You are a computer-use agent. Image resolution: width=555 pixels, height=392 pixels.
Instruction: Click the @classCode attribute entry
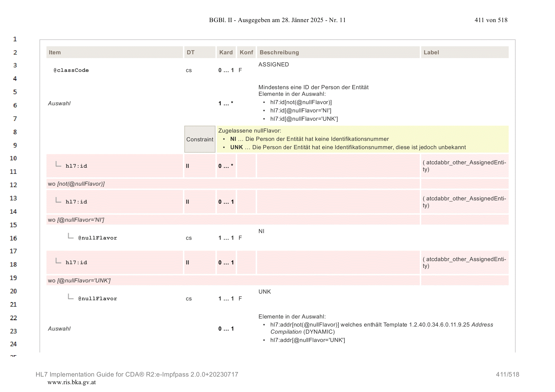(x=71, y=70)
